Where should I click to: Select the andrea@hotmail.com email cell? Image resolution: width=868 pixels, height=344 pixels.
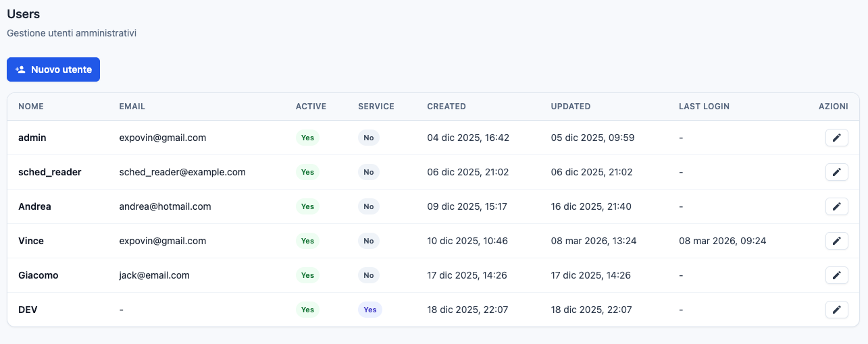point(165,206)
